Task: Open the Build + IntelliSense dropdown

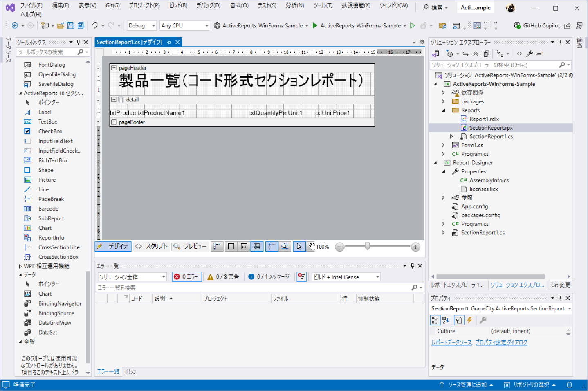Action: [x=346, y=277]
